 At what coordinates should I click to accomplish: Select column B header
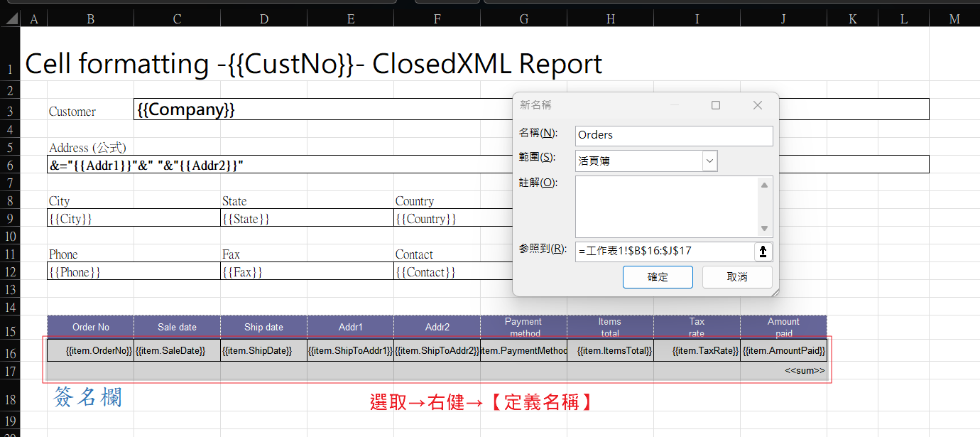coord(90,19)
